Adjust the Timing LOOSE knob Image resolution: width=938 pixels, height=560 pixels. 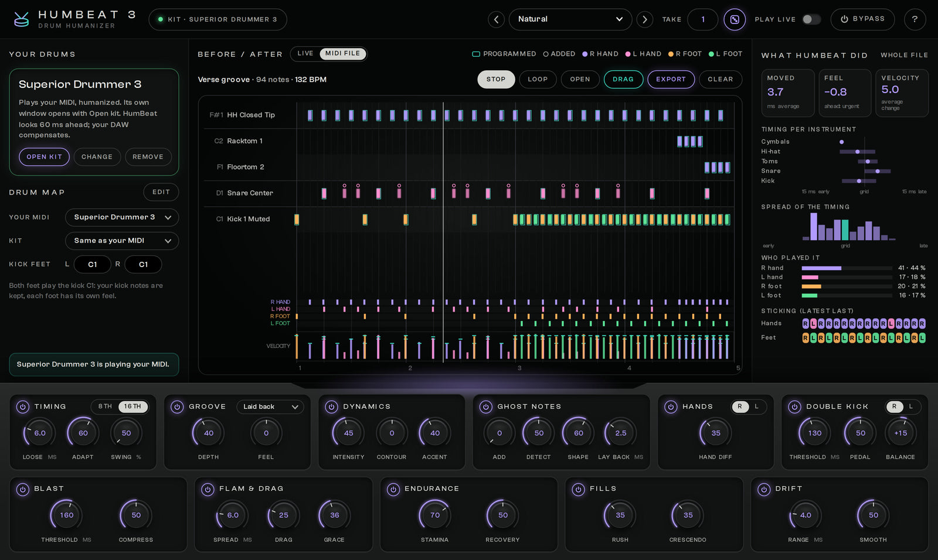pos(39,433)
